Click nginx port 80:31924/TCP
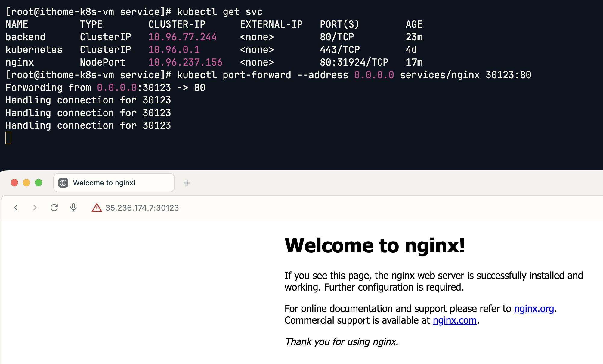Image resolution: width=603 pixels, height=364 pixels. (x=354, y=62)
